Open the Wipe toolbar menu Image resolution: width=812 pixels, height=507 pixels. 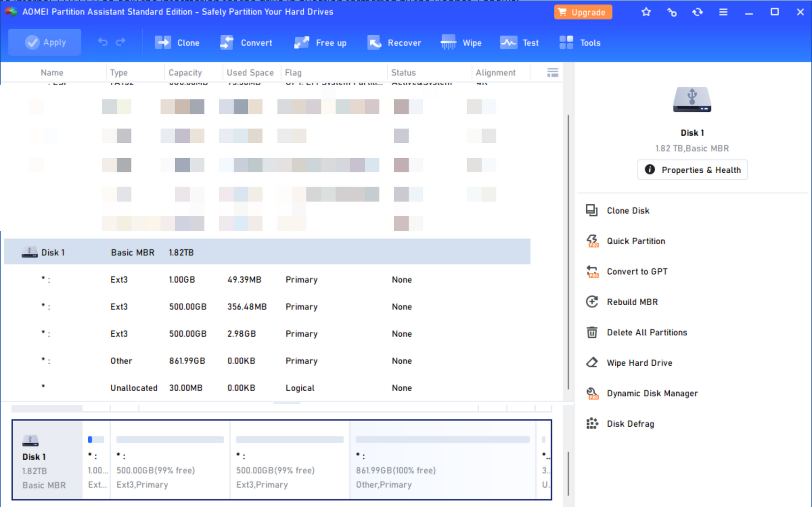click(x=461, y=43)
